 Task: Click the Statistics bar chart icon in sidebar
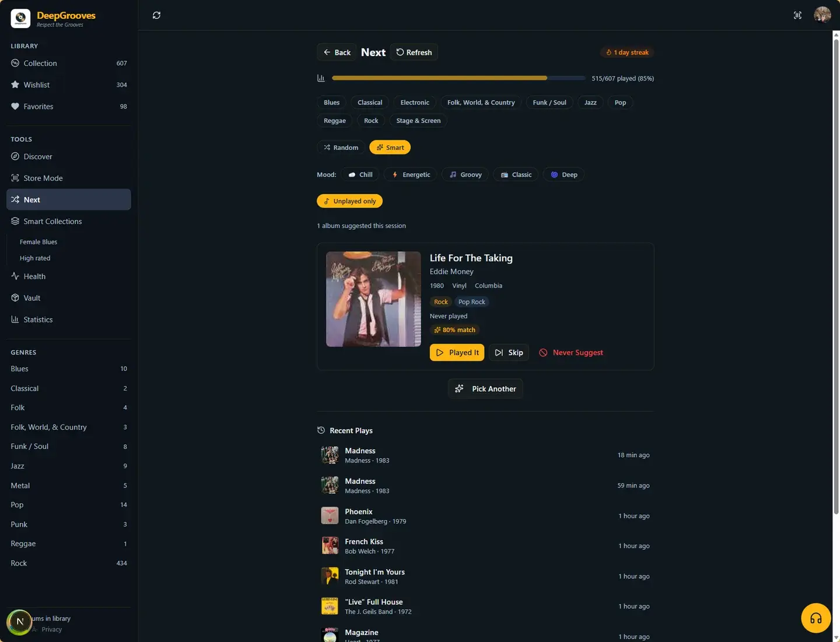point(15,320)
